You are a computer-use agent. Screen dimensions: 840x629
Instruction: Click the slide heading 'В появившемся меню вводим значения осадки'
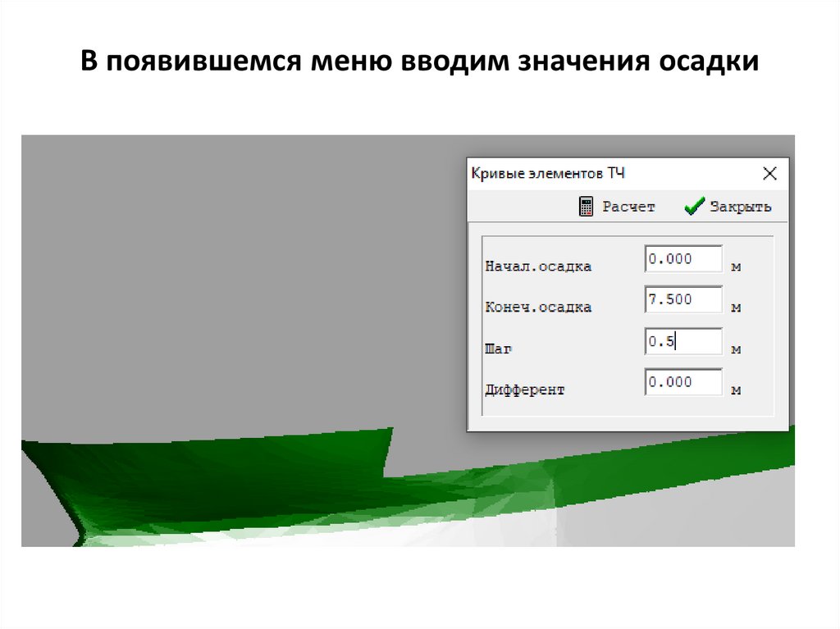(419, 61)
